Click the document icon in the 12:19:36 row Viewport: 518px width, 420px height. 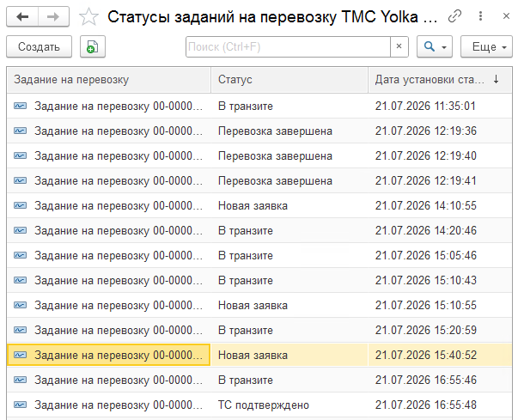(x=20, y=131)
